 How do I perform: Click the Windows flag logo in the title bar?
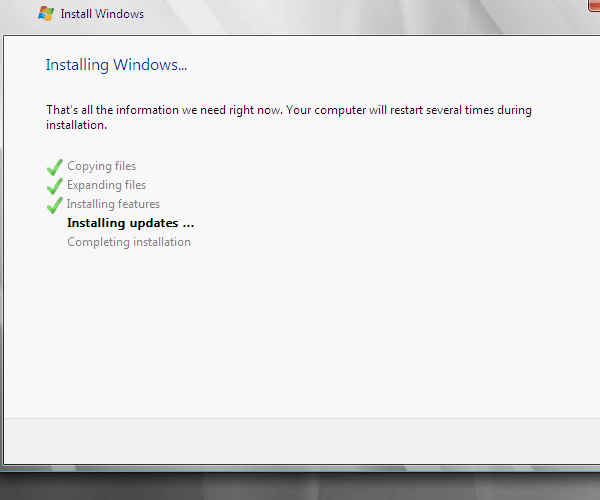46,13
